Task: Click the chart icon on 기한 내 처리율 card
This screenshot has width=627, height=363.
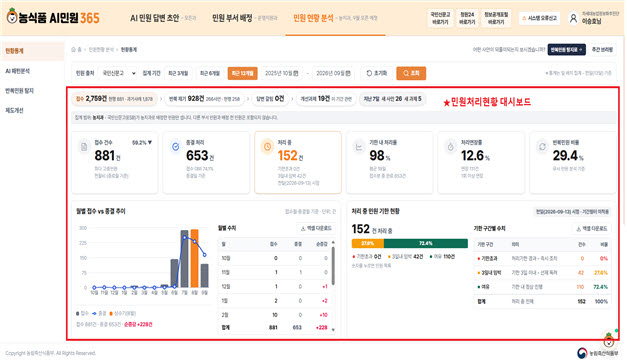Action: tap(359, 147)
